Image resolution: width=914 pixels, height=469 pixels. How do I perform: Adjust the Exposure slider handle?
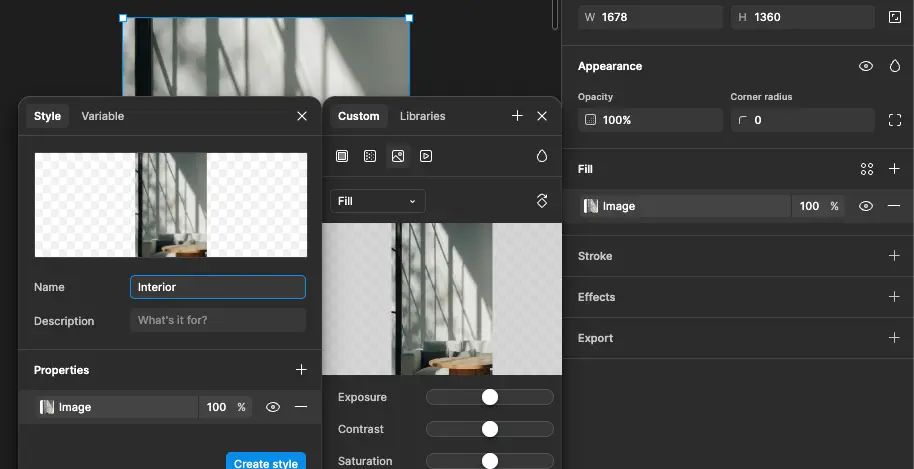[490, 397]
